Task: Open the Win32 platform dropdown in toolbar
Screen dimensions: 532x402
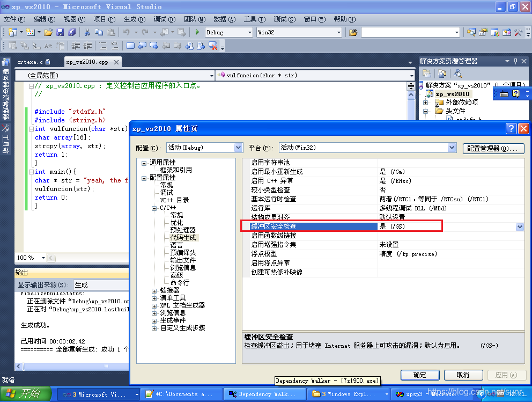Action: point(338,32)
